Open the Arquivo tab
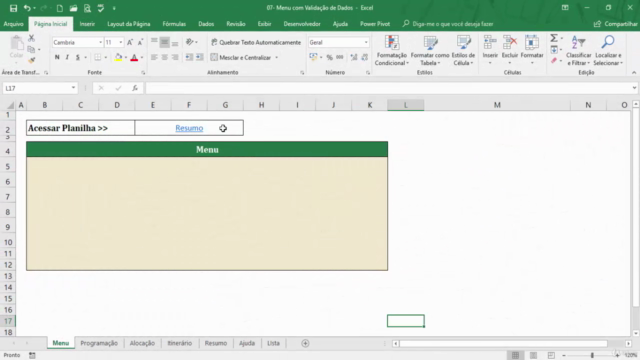The image size is (640, 360). [13, 24]
